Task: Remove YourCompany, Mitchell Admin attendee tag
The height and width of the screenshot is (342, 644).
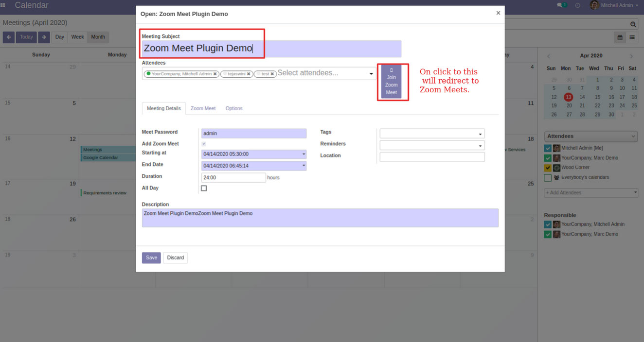Action: pyautogui.click(x=215, y=74)
